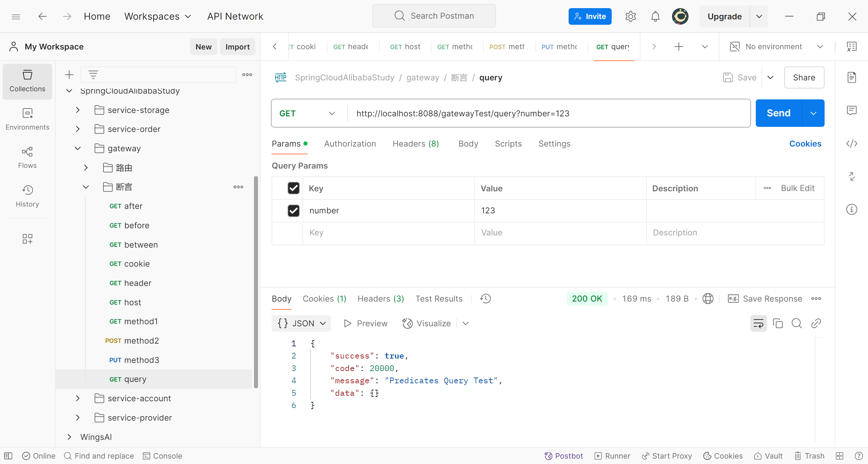Open the No environment dropdown

(777, 46)
